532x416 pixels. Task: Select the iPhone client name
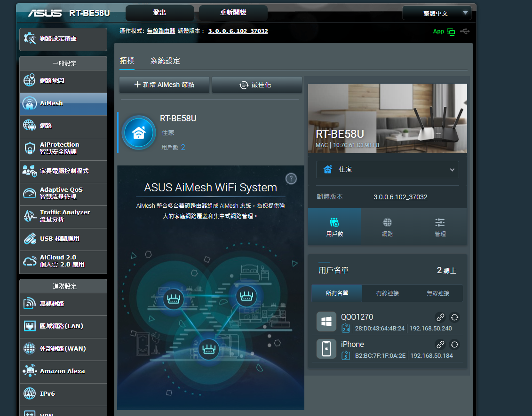point(352,344)
